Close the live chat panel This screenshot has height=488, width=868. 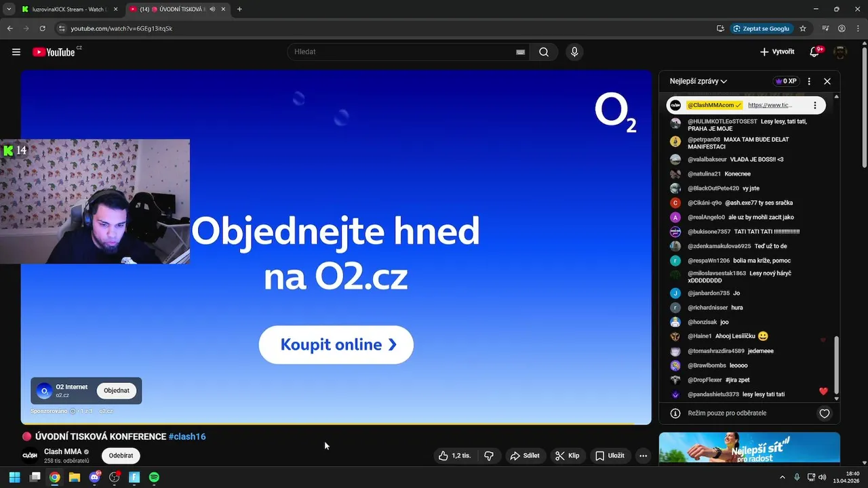[827, 81]
